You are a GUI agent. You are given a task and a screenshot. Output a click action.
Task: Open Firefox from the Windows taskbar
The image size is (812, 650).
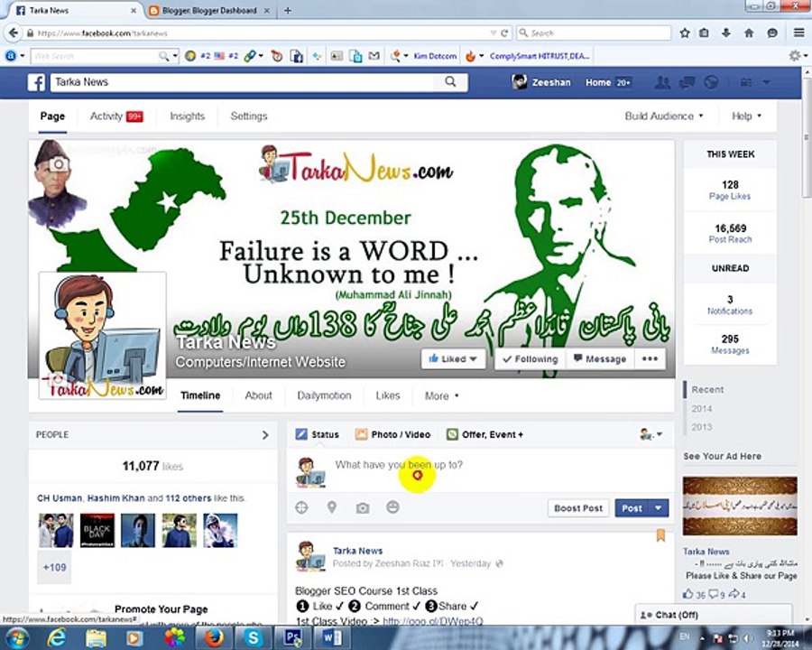(215, 637)
